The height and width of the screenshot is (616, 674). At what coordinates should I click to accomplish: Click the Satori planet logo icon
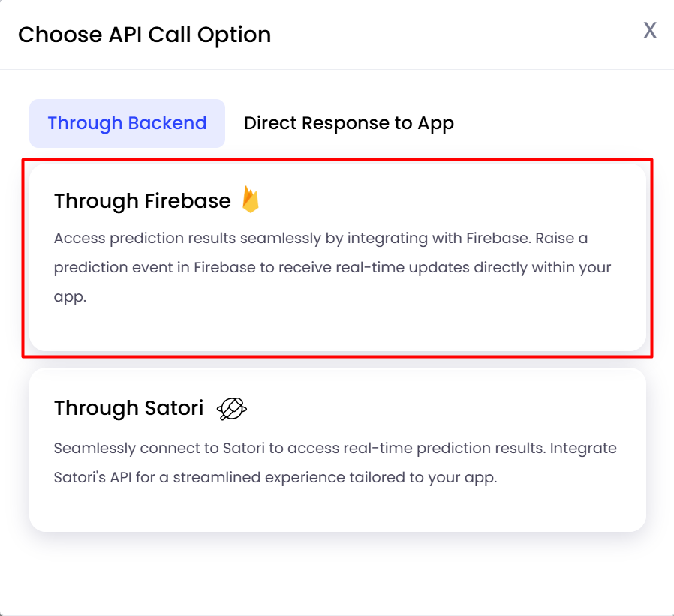coord(232,408)
